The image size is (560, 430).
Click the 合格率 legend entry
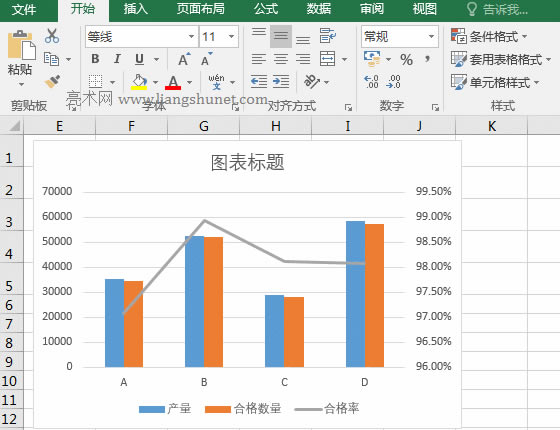tap(327, 408)
